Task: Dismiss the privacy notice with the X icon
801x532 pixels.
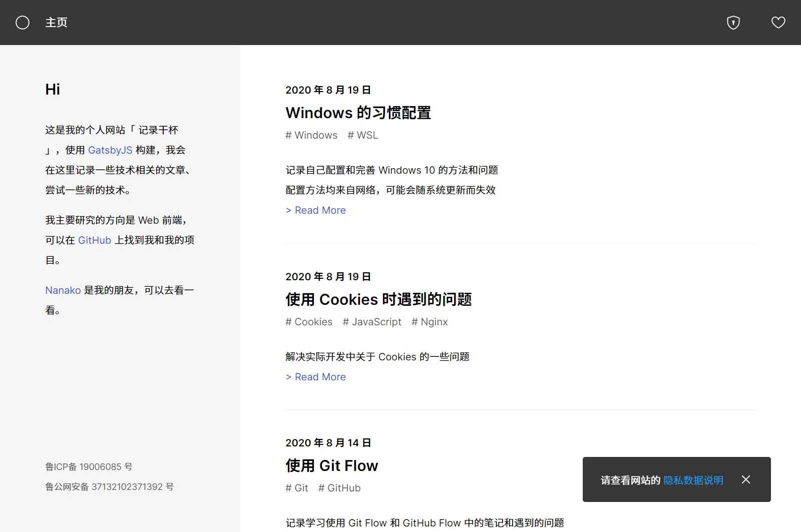Action: [746, 479]
